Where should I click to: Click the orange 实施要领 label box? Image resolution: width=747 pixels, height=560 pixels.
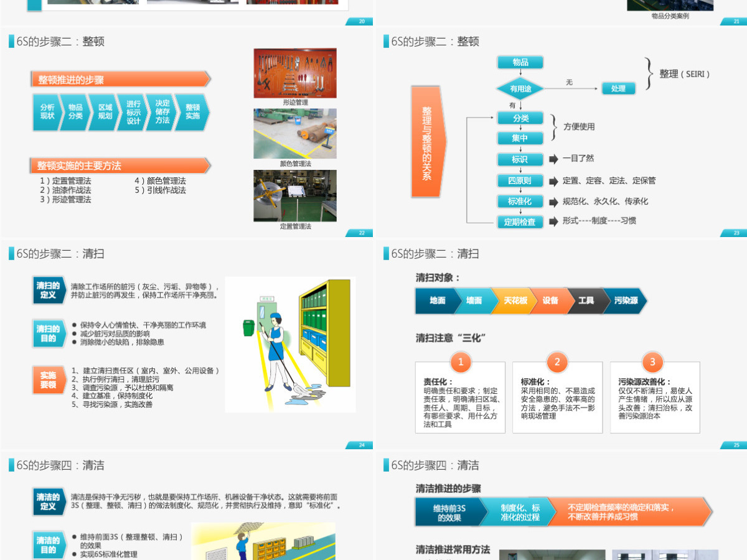(49, 380)
